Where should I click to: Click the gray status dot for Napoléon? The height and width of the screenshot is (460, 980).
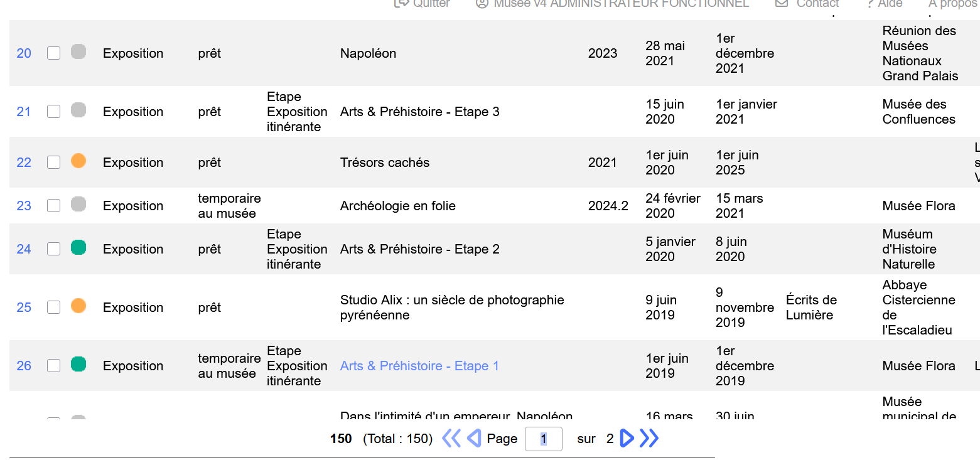point(78,52)
